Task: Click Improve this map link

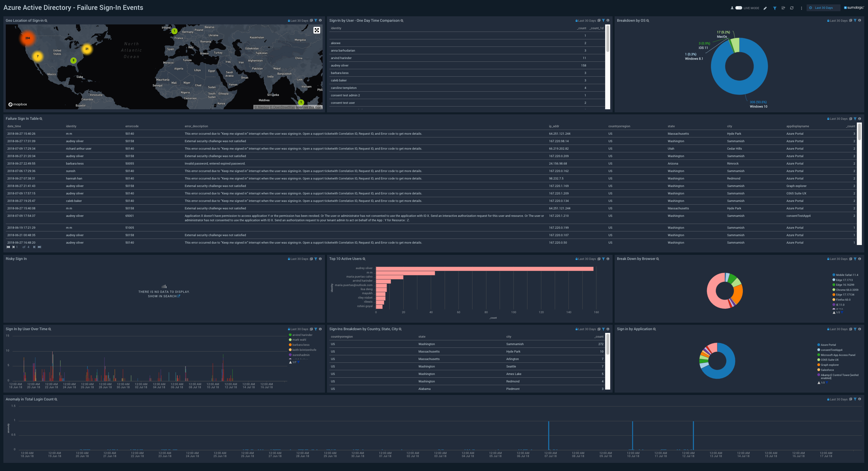Action: [x=309, y=107]
